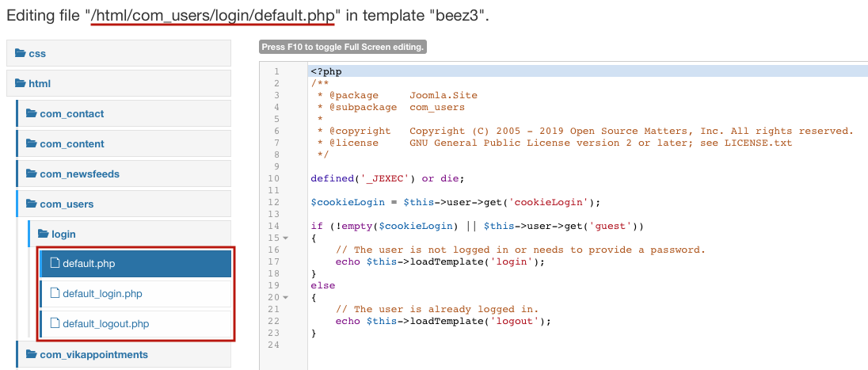Click the css folder icon
Viewport: 868px width, 370px height.
click(21, 53)
